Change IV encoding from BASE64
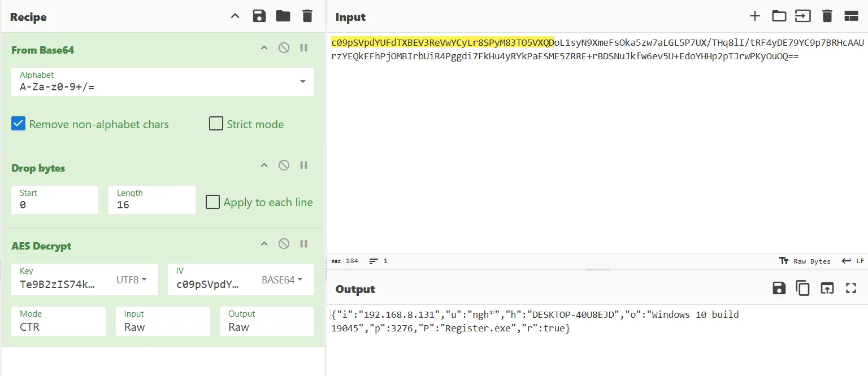Screen dimensions: 868x376 (x=282, y=279)
